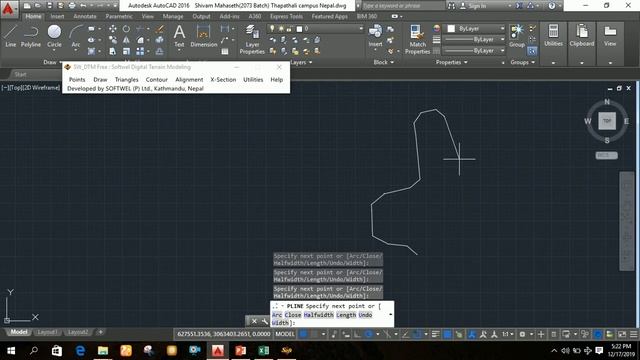Toggle Clean Screen in status bar

[x=622, y=334]
